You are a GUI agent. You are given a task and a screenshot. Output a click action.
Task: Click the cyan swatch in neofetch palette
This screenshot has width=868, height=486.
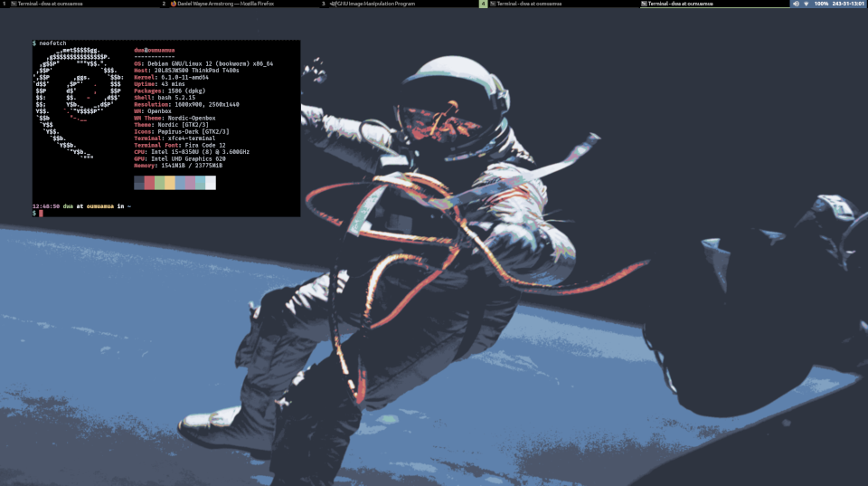click(201, 183)
